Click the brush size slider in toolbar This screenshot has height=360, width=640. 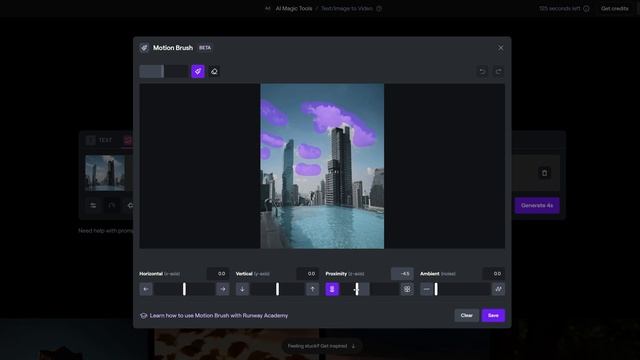pos(164,71)
